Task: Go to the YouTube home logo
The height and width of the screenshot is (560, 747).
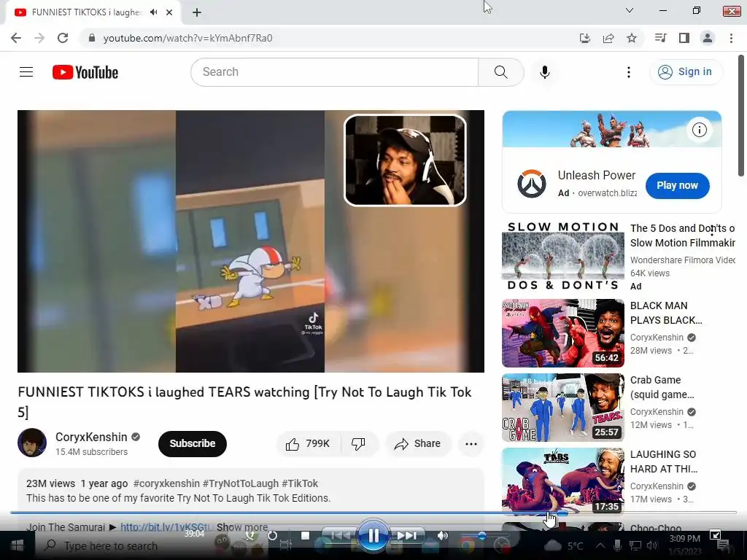Action: click(x=85, y=72)
